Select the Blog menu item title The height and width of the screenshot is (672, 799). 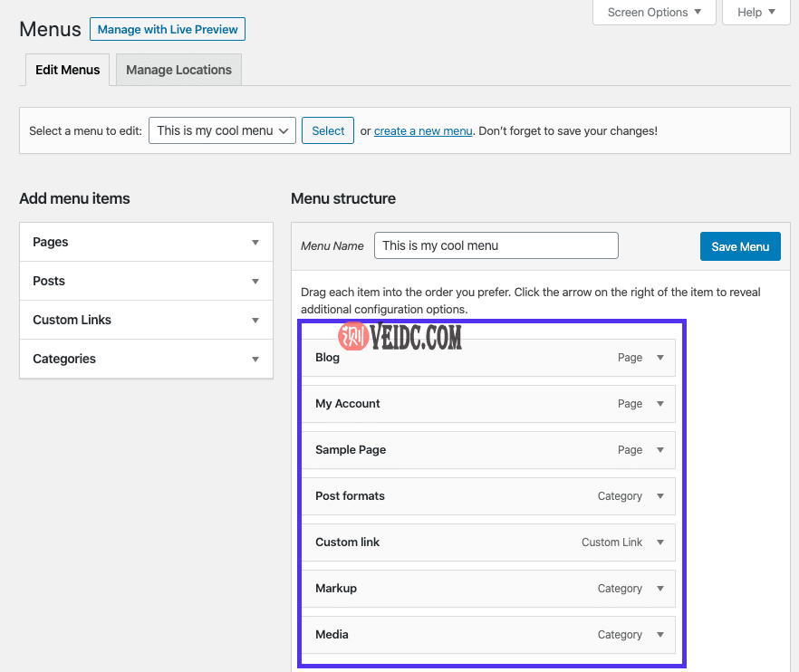pyautogui.click(x=327, y=358)
